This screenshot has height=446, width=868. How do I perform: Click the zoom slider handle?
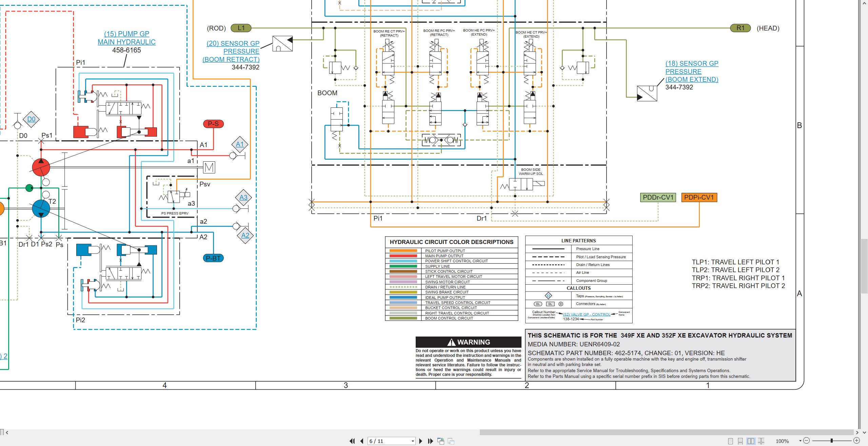(832, 441)
